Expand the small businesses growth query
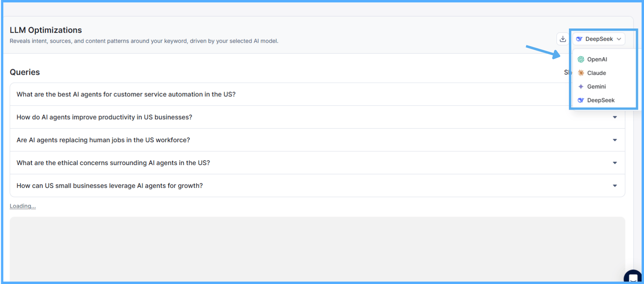Viewport: 644px width, 284px height. (614, 186)
